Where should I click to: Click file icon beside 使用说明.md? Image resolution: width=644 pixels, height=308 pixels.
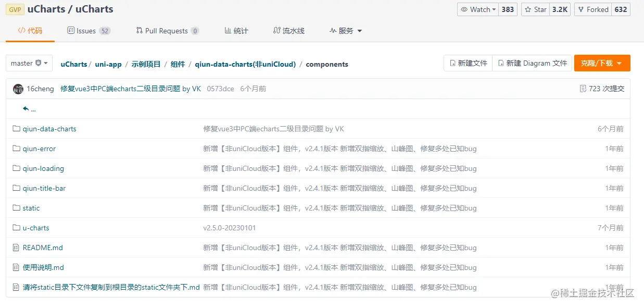[x=16, y=267]
